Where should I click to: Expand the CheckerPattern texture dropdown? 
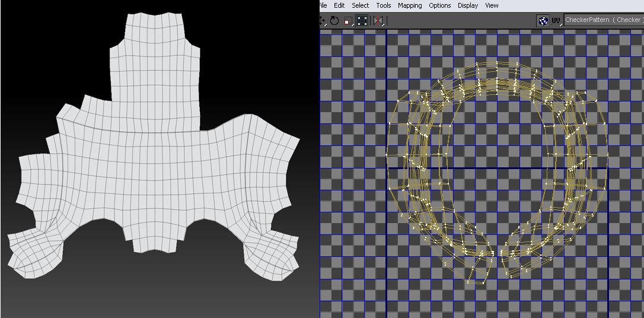(603, 20)
